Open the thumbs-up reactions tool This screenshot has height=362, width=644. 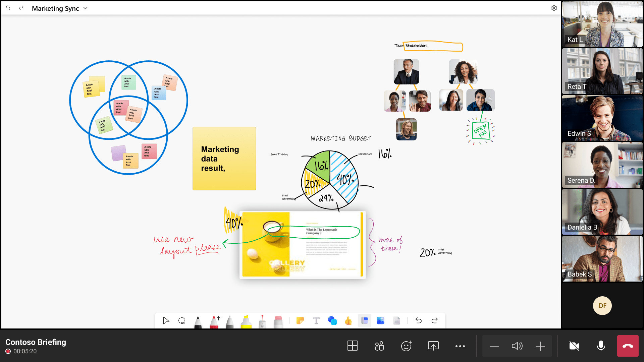click(x=348, y=321)
